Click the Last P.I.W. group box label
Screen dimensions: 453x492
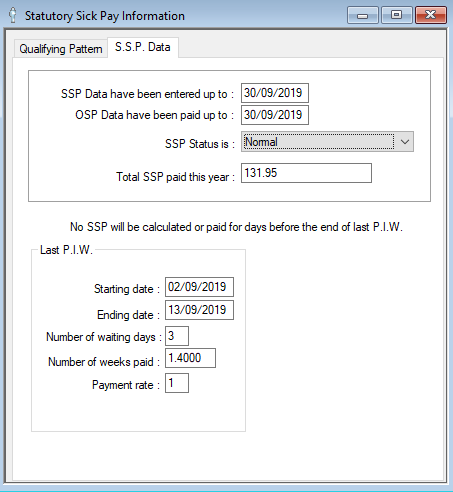66,250
